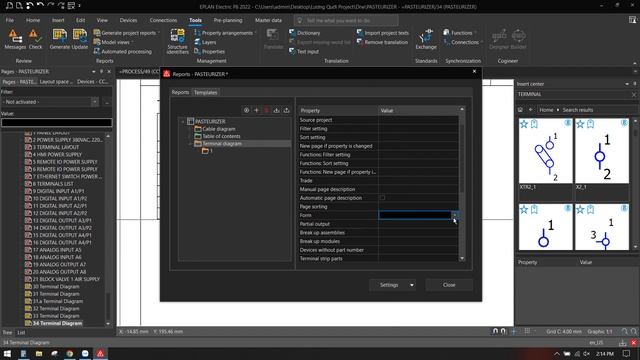Clear the TERMINAL search text in the Insert center

click(x=634, y=94)
